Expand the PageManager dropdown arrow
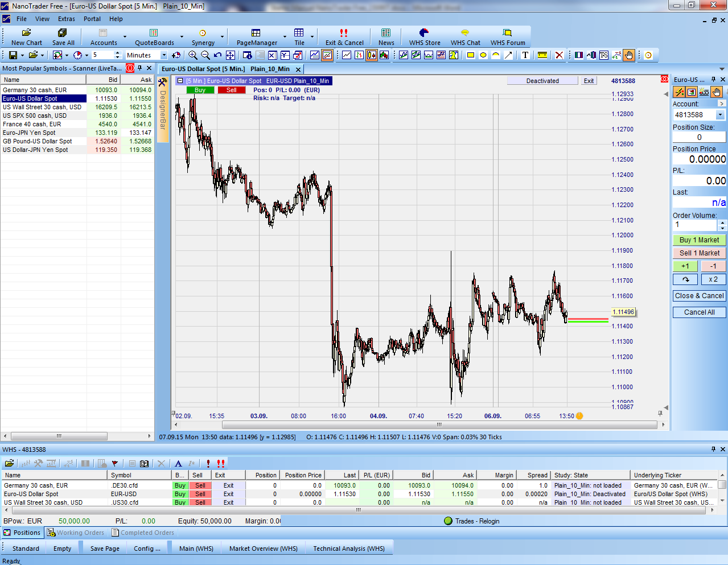Viewport: 728px width, 565px height. pyautogui.click(x=285, y=37)
